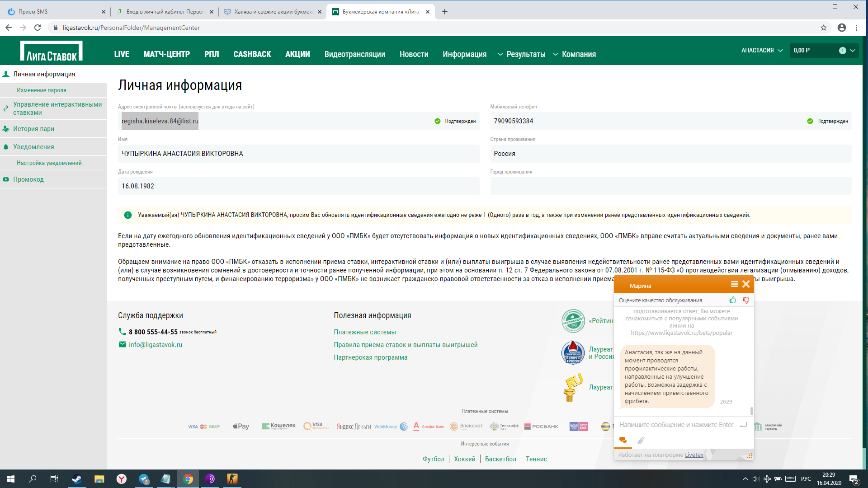
Task: Open the МАТЧ-ЦЕНТР menu item
Action: (x=166, y=54)
